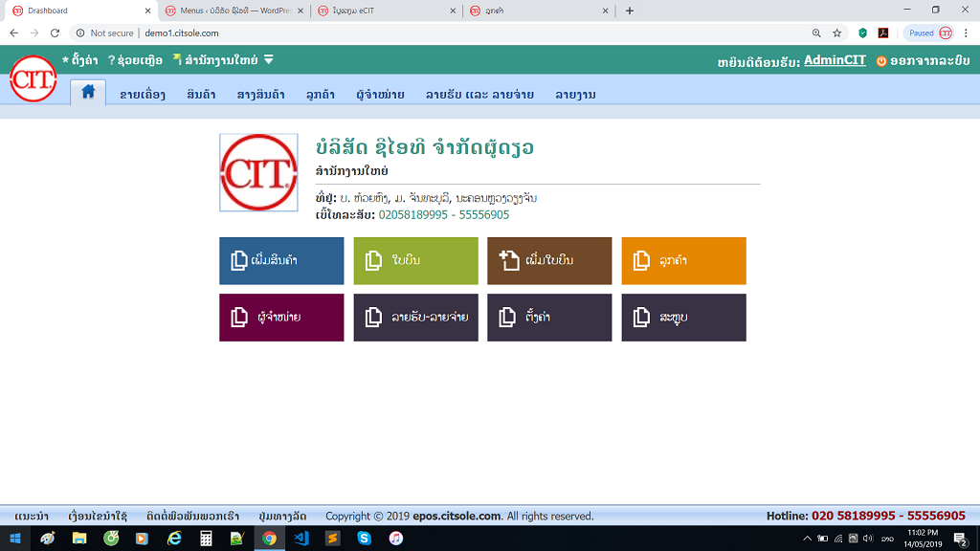Viewport: 980px width, 551px height.
Task: Click ຕິດຕໍ່ພົວພັນພວກເຮົາ footer link
Action: click(x=192, y=516)
